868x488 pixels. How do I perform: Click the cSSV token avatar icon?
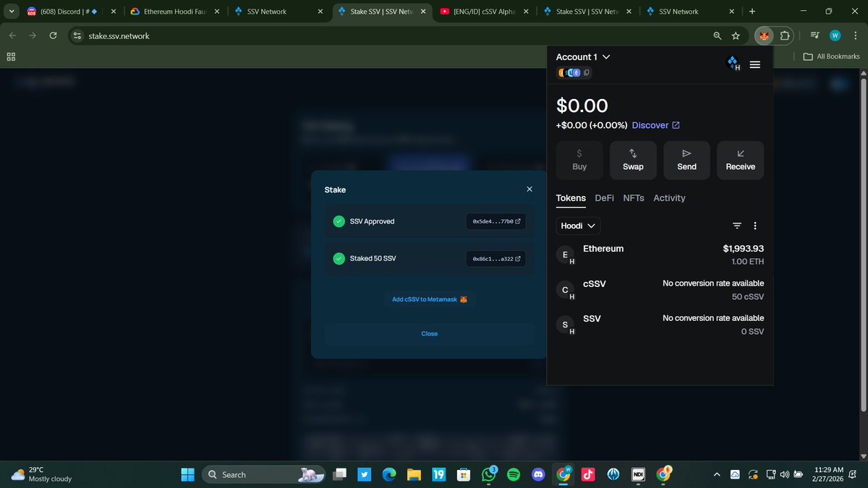pyautogui.click(x=565, y=290)
